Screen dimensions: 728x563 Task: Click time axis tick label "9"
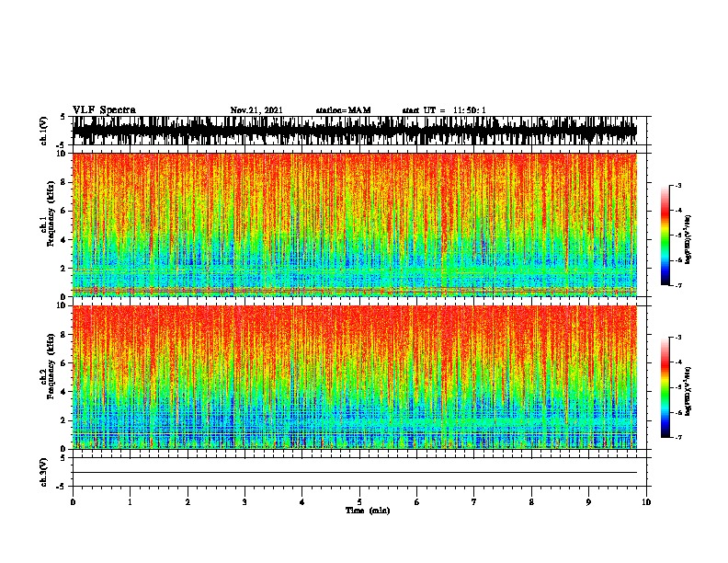point(588,502)
